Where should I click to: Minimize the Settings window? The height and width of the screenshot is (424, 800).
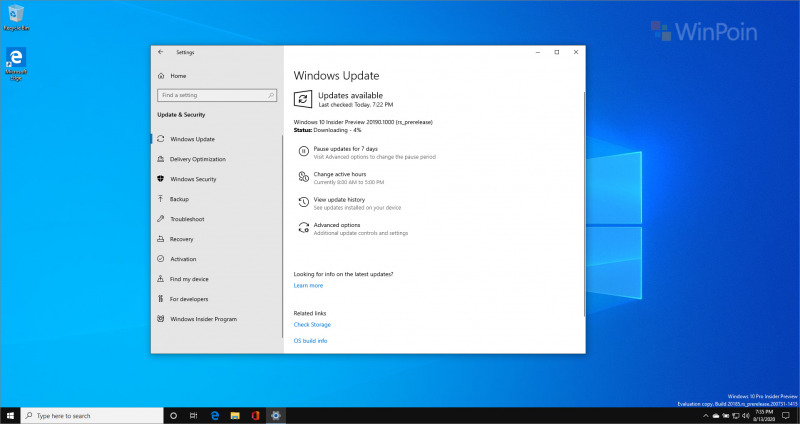coord(538,52)
